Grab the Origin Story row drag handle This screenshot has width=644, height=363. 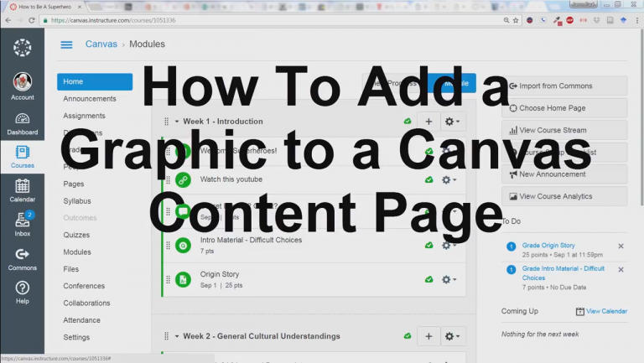168,280
